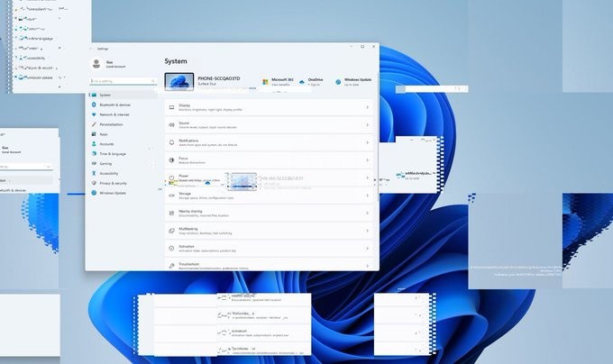The height and width of the screenshot is (364, 613).
Task: Click the OneDrive cloud icon in header
Action: tap(302, 81)
